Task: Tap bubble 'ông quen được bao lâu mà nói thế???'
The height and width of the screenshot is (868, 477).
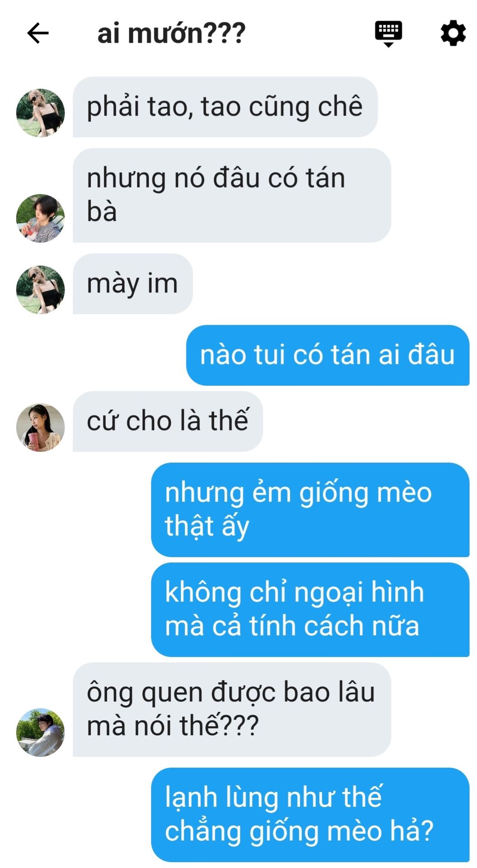Action: click(232, 710)
